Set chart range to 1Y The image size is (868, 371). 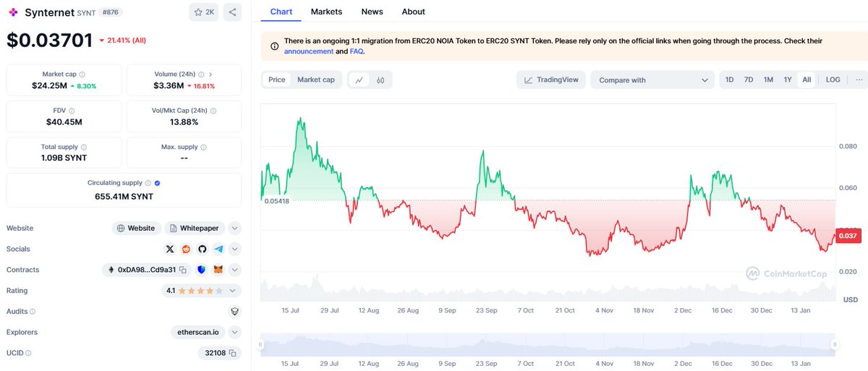(788, 80)
